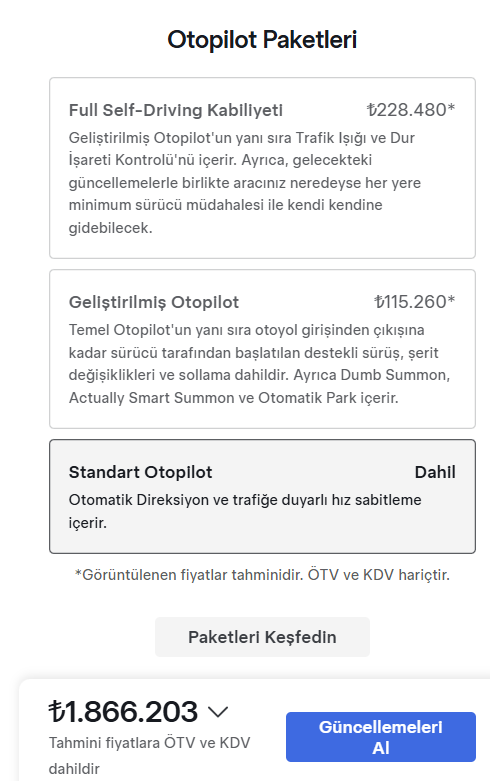
Task: Click the word içerir in the Standart card
Action: click(88, 523)
